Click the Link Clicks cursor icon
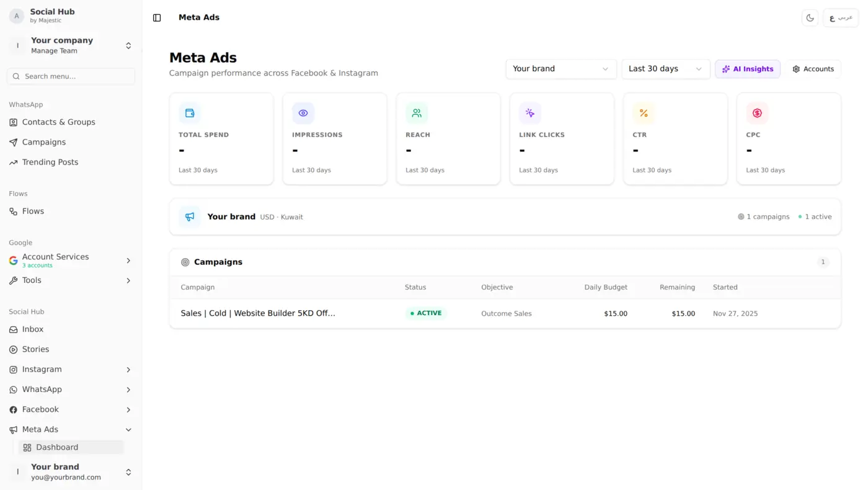 [x=530, y=113]
